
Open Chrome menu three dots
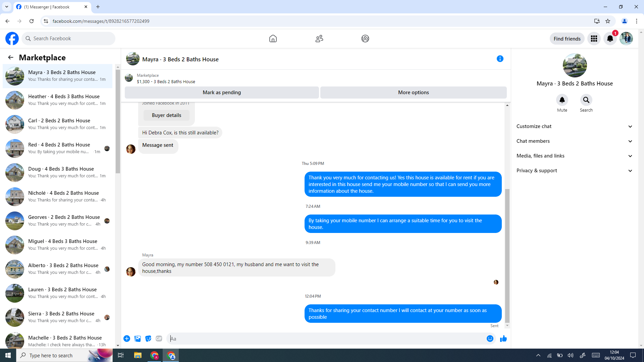coord(637,21)
